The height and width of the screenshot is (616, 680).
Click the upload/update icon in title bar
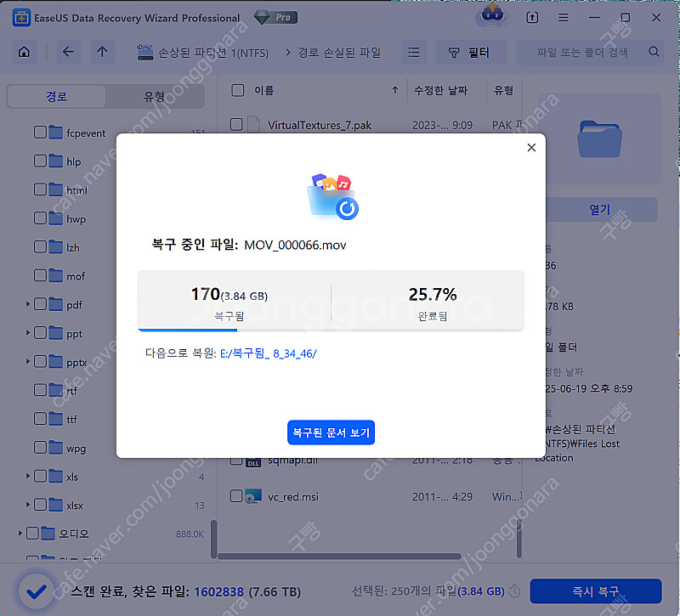532,18
